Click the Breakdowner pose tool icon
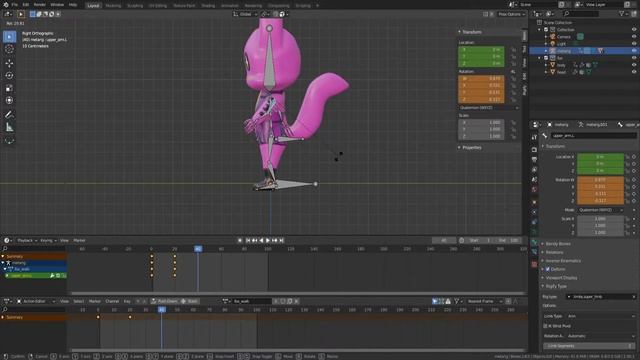The width and height of the screenshot is (640, 360). click(9, 141)
